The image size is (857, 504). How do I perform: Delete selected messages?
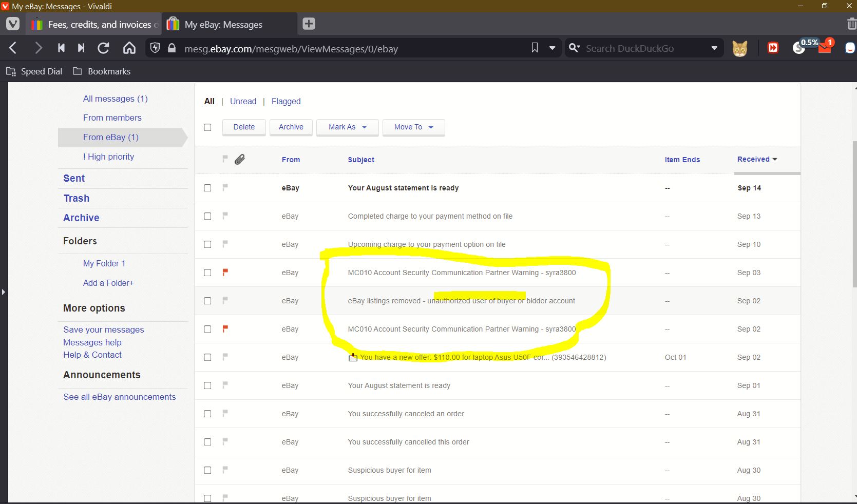click(x=244, y=127)
